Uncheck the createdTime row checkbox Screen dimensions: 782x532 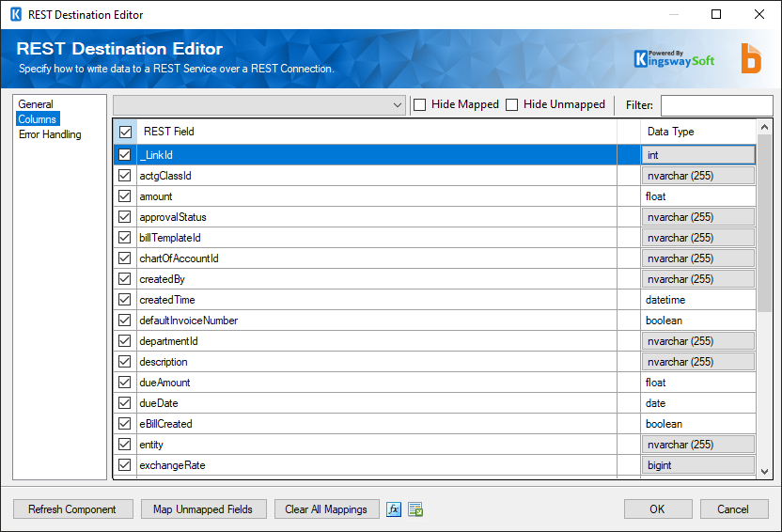click(x=125, y=300)
